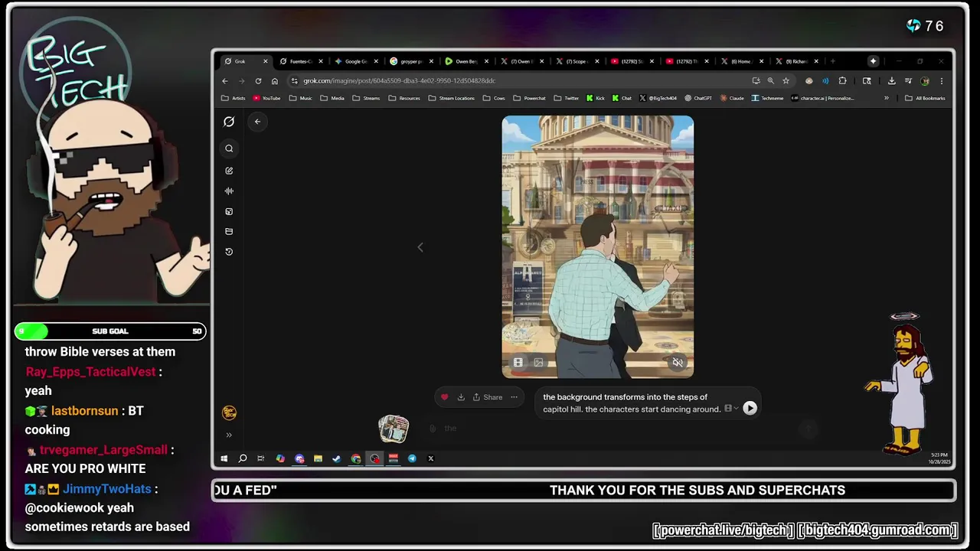Open the X app on the taskbar
Image resolution: width=980 pixels, height=551 pixels.
tap(430, 458)
